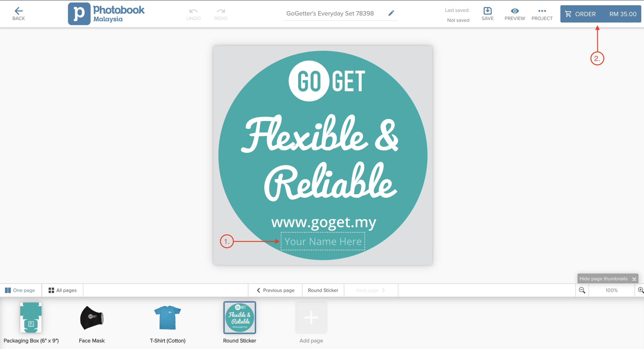Viewport: 644px width, 349px height.
Task: Undo the last action
Action: coord(193,14)
